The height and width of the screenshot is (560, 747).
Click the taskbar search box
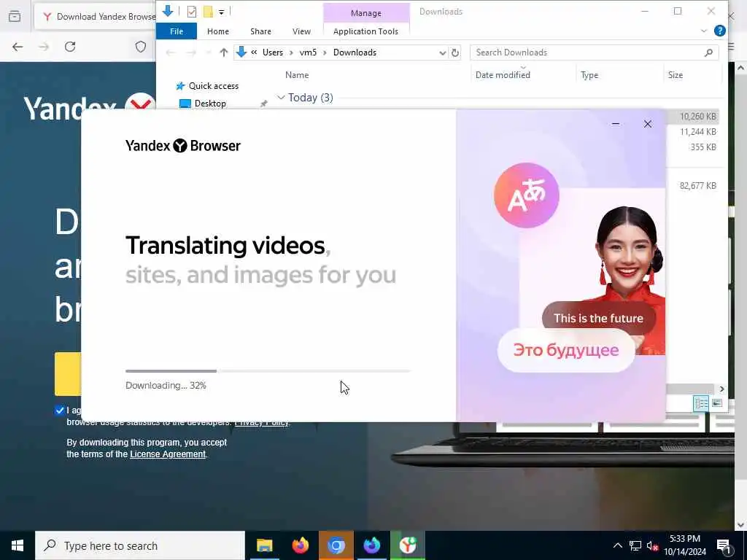pos(140,545)
